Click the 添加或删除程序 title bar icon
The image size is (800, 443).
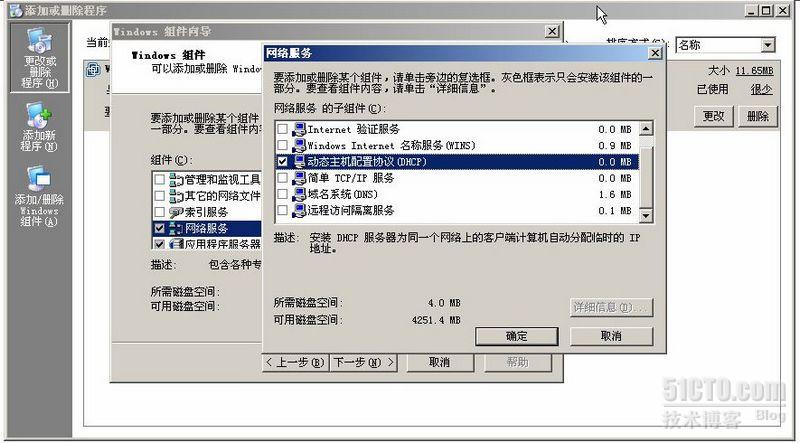tap(16, 10)
